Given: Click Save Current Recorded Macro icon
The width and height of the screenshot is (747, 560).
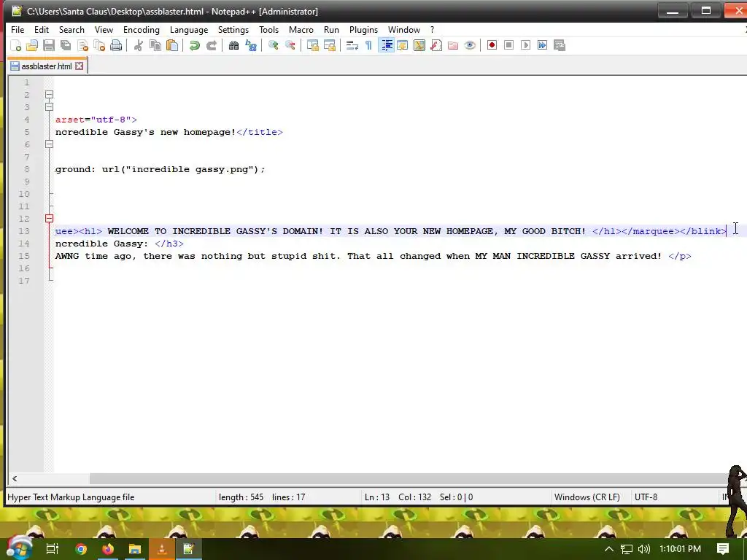Looking at the screenshot, I should (x=560, y=45).
